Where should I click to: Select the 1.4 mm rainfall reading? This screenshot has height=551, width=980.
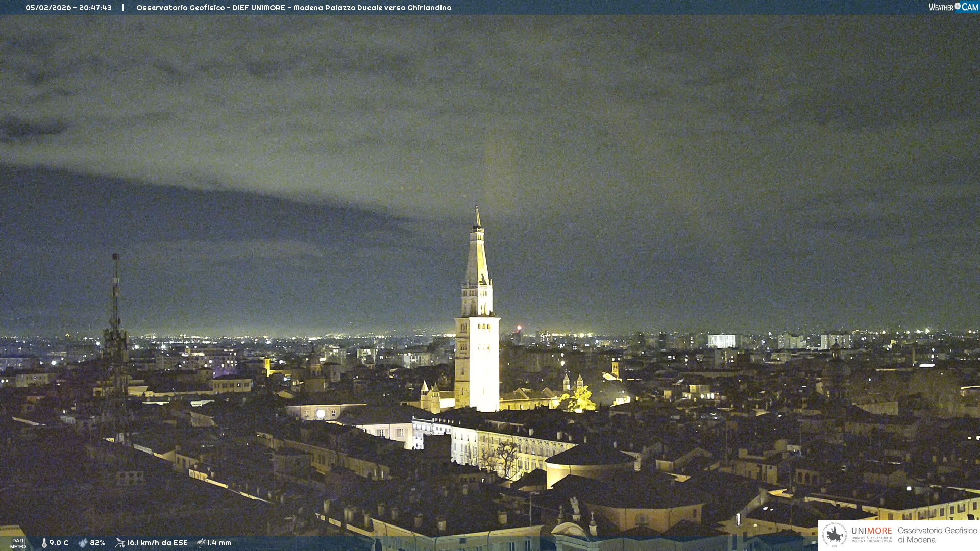click(219, 543)
